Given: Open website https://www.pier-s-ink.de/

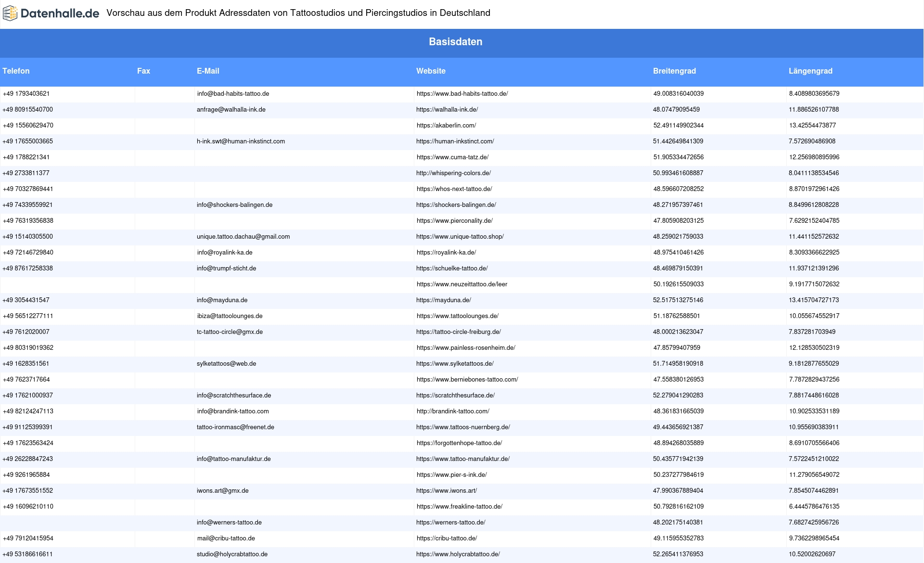Looking at the screenshot, I should pos(451,475).
